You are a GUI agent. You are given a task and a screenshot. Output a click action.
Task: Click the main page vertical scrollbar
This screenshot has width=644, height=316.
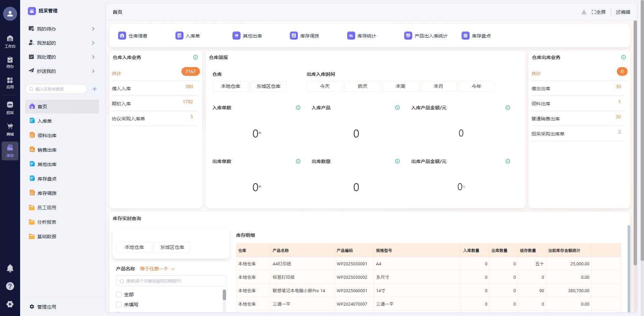(x=635, y=143)
